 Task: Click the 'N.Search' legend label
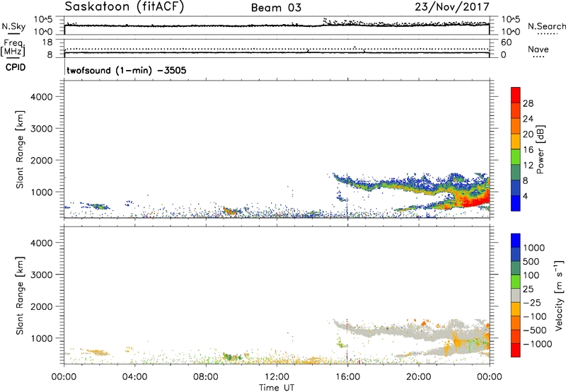click(546, 26)
